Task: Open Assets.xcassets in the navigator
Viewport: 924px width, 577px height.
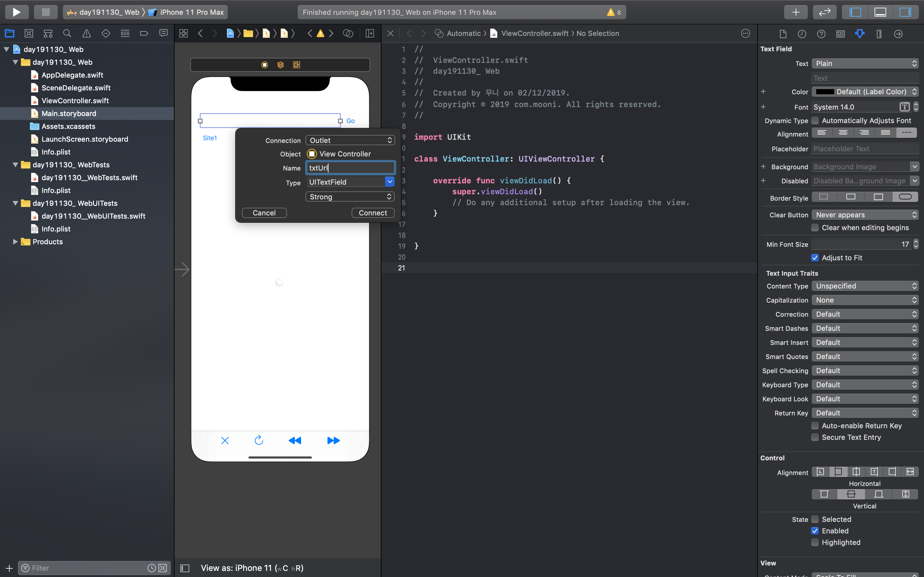Action: pos(68,126)
